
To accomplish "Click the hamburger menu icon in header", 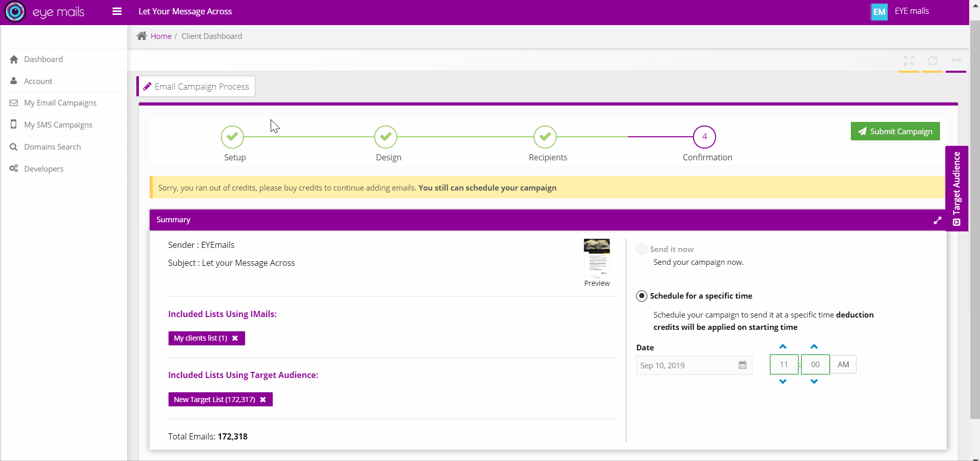I will [117, 11].
